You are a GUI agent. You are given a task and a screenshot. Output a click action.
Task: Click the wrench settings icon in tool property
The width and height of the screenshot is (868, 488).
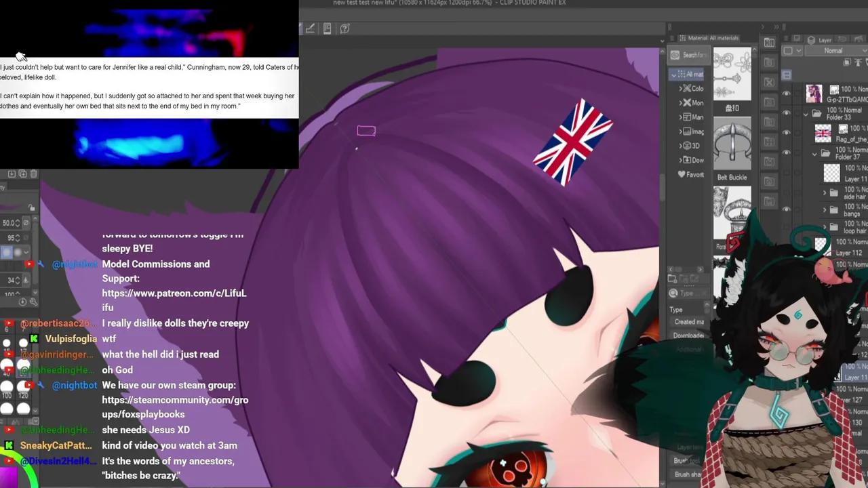coord(33,302)
